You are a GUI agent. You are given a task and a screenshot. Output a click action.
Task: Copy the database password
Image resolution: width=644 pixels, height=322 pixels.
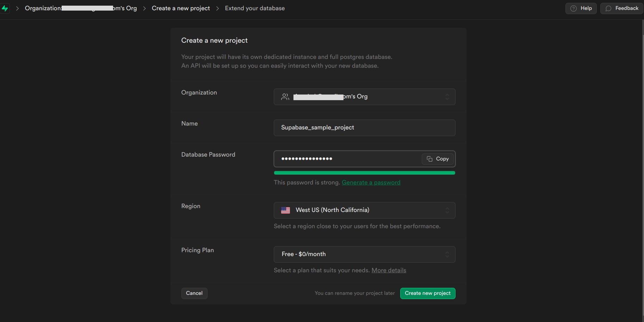[438, 159]
